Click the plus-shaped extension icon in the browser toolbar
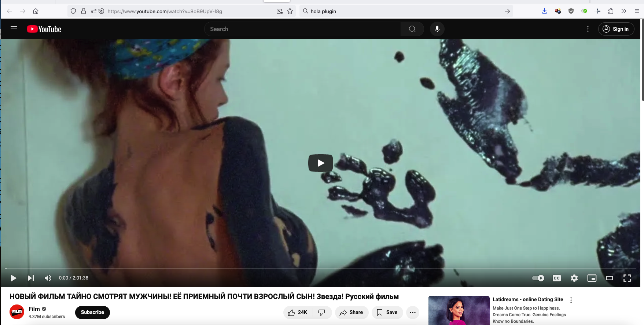This screenshot has width=644, height=325. (597, 11)
